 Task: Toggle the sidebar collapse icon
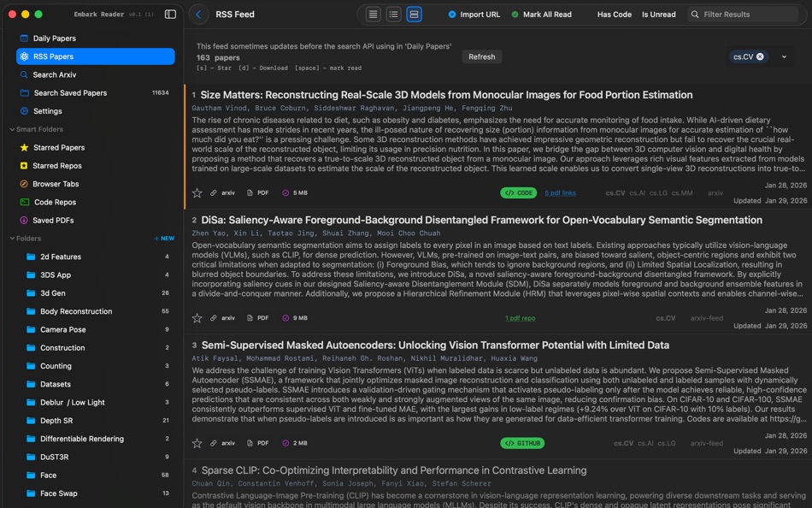tap(170, 14)
